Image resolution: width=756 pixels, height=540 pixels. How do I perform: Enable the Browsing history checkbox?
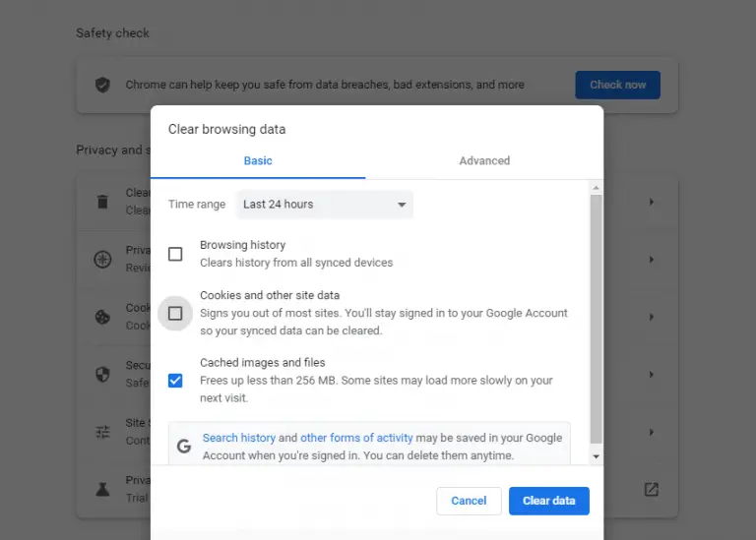[x=175, y=254]
